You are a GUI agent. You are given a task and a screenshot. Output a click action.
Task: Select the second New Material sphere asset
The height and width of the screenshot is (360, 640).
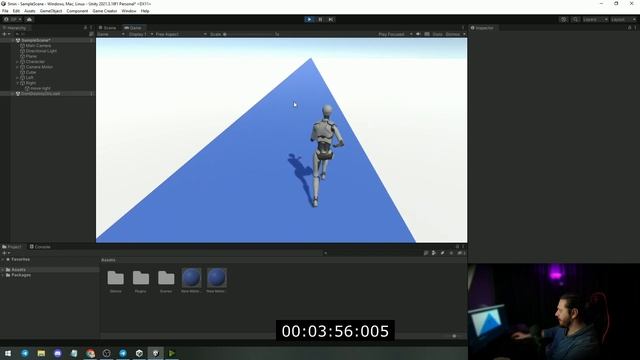(217, 278)
